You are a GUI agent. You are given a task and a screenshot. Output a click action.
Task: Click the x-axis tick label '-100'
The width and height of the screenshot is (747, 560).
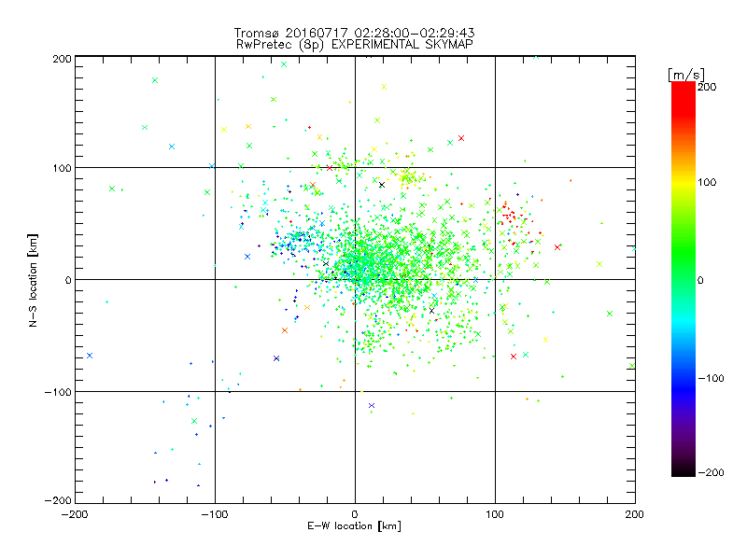(x=215, y=515)
